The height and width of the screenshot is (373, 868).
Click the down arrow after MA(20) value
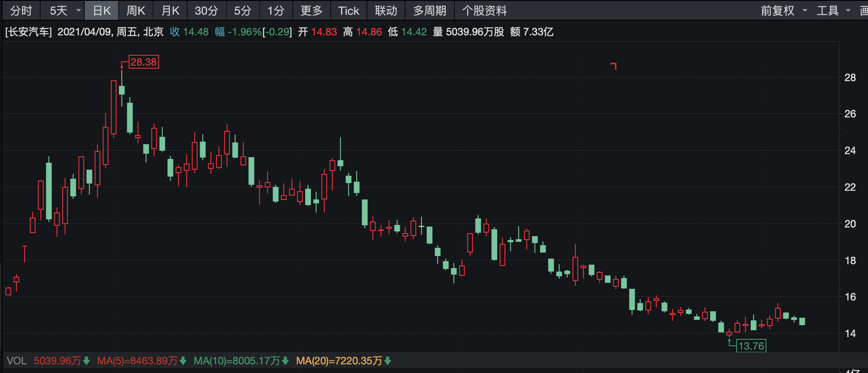388,361
